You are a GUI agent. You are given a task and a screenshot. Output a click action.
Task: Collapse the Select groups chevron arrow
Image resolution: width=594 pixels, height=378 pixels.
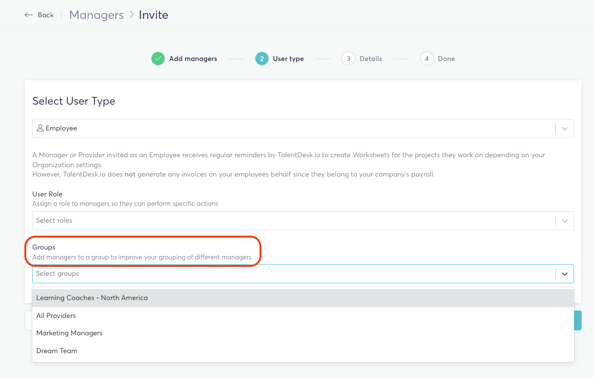click(x=564, y=274)
